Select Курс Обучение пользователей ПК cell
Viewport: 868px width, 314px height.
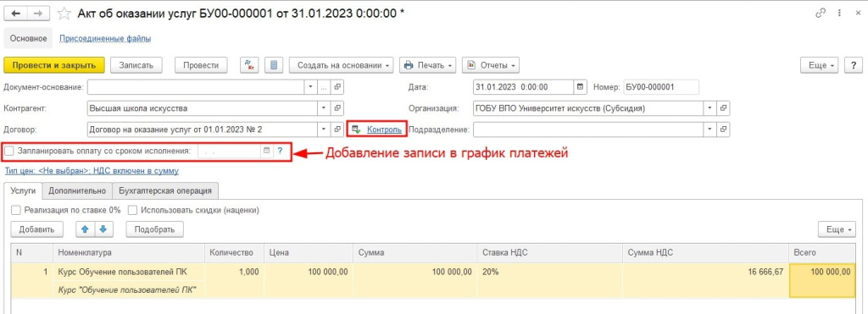click(129, 272)
